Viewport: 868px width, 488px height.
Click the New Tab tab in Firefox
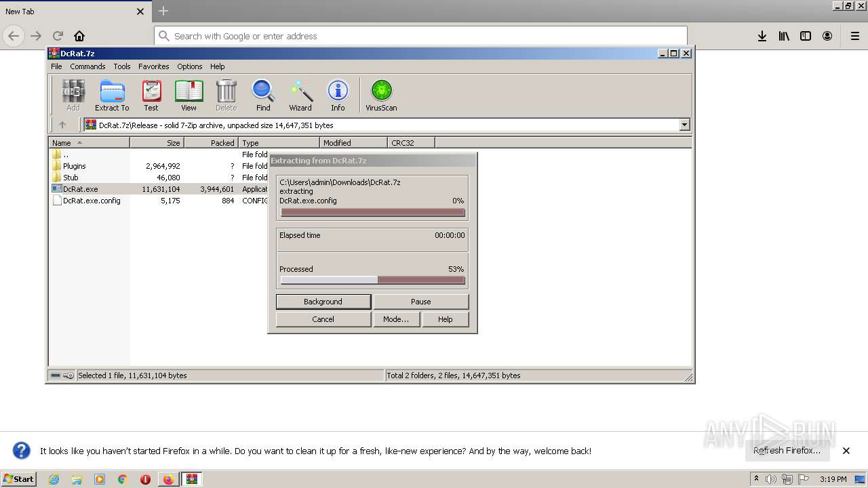point(75,12)
